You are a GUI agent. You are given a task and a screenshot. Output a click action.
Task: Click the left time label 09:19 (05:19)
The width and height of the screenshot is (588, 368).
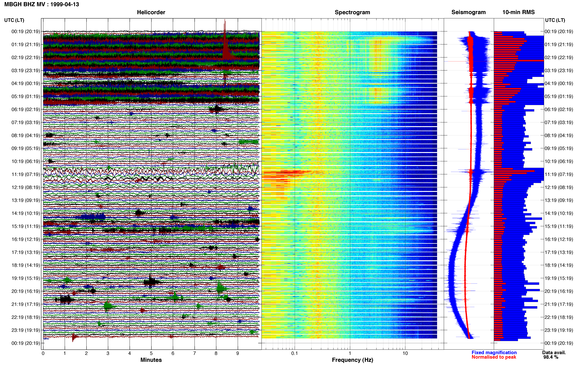pos(26,148)
